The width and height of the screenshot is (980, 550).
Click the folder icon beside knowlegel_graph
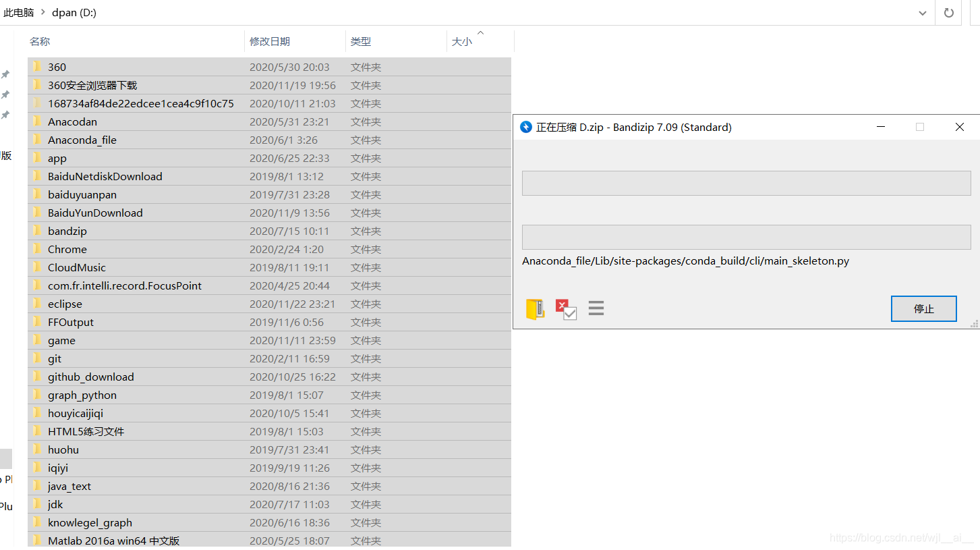(37, 522)
